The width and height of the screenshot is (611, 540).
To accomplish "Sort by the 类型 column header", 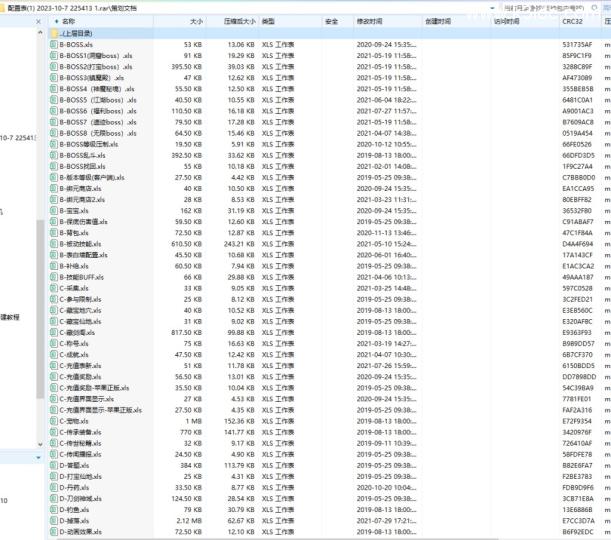I will coord(268,21).
